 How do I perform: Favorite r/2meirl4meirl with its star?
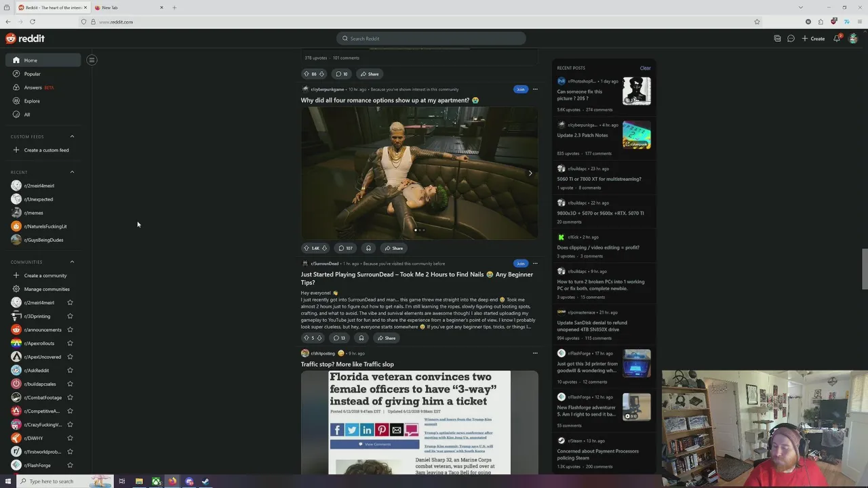(70, 302)
